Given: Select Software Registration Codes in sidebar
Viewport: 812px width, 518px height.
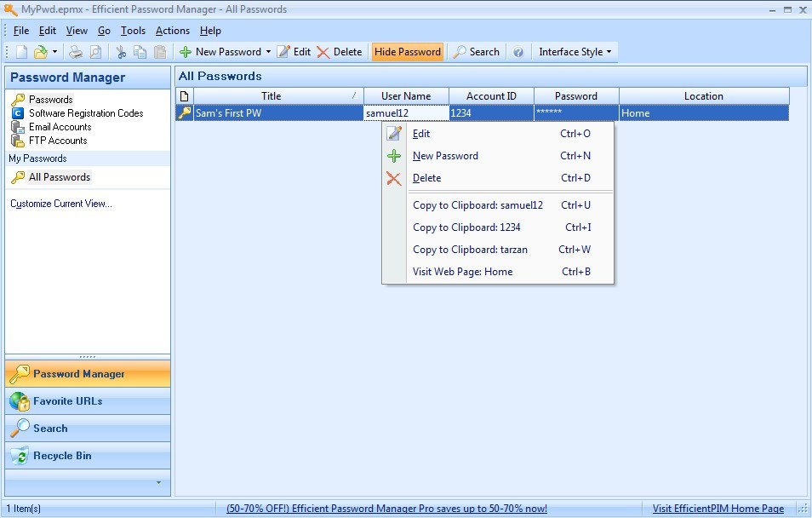Looking at the screenshot, I should [86, 113].
